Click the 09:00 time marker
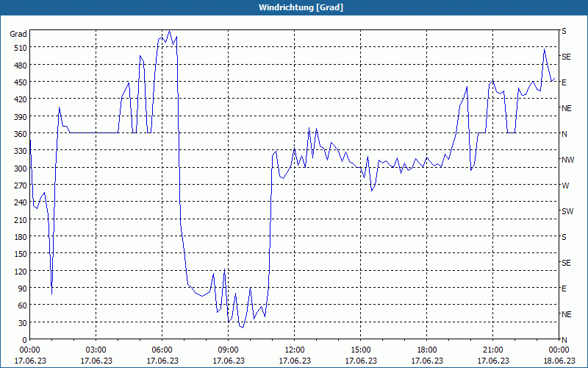The width and height of the screenshot is (588, 368). point(229,350)
